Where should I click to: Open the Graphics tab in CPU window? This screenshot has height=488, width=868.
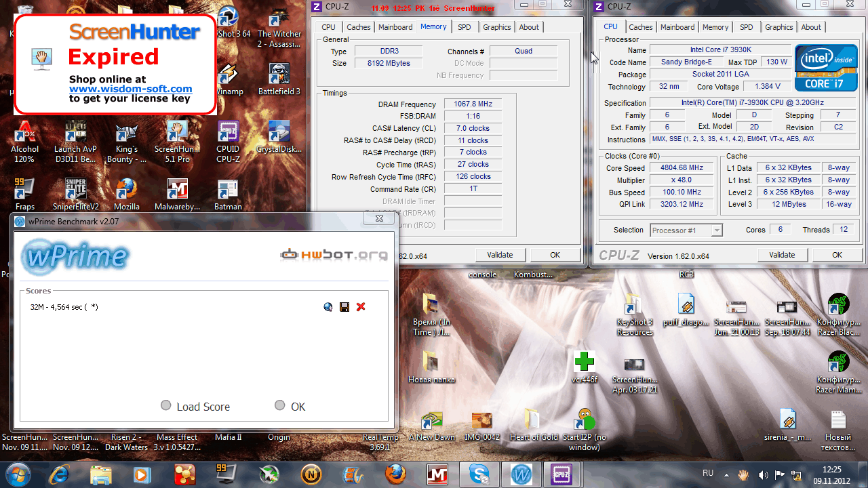pyautogui.click(x=778, y=27)
